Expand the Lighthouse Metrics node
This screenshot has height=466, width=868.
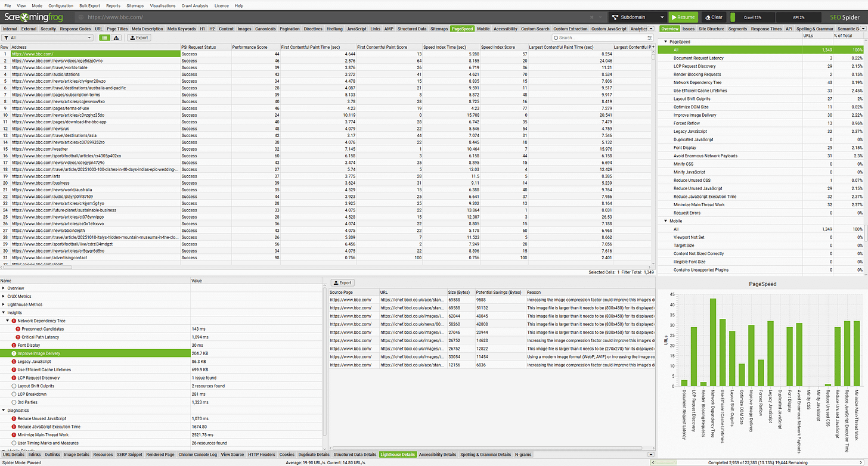(x=4, y=305)
